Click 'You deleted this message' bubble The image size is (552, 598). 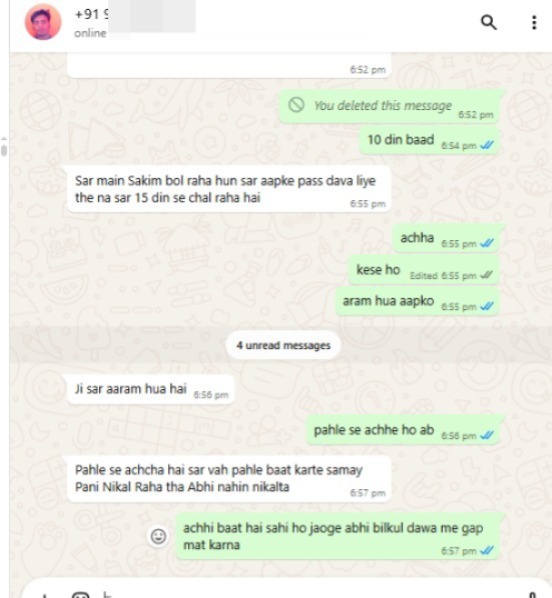389,106
